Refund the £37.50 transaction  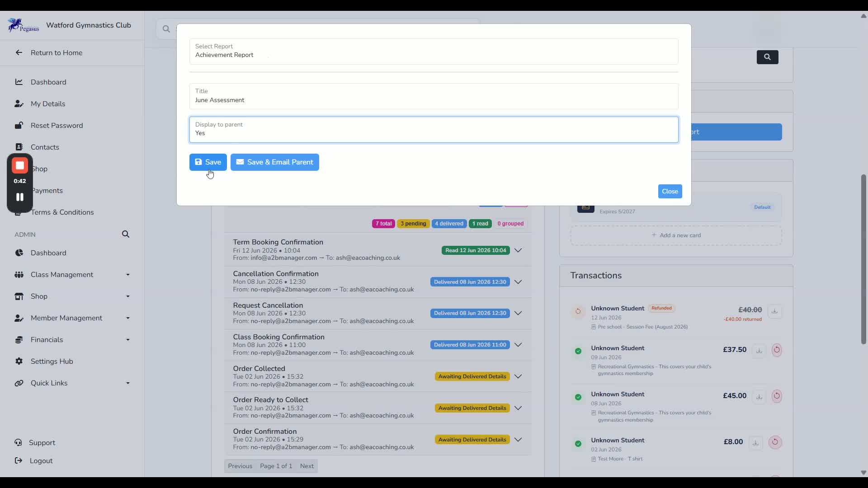[x=777, y=350]
